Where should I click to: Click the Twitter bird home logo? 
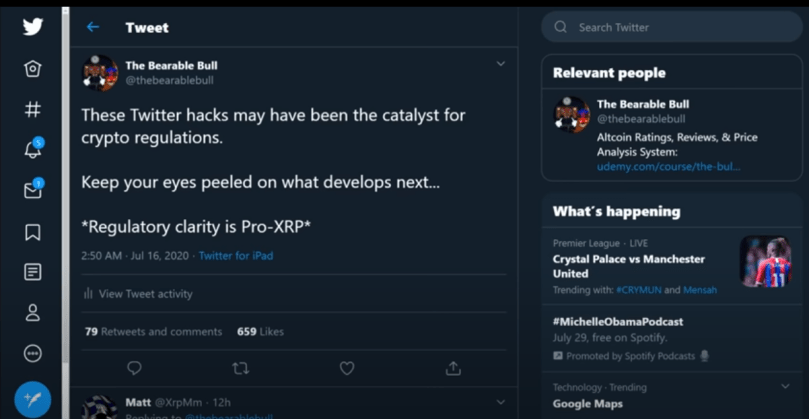pyautogui.click(x=33, y=27)
